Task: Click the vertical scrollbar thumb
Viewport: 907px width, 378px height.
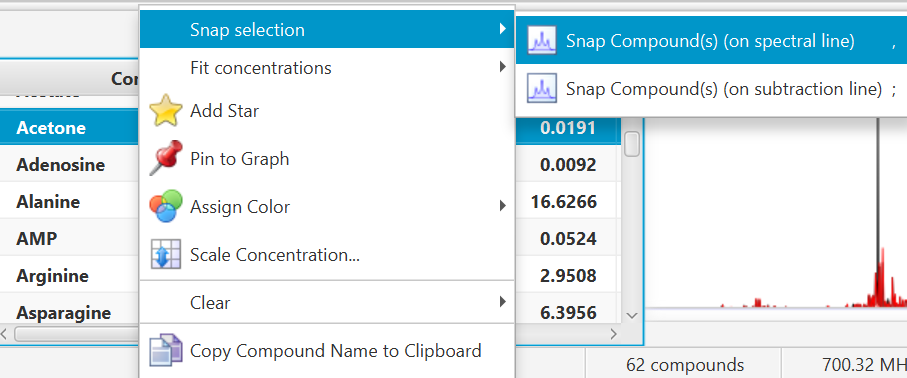Action: tap(632, 144)
